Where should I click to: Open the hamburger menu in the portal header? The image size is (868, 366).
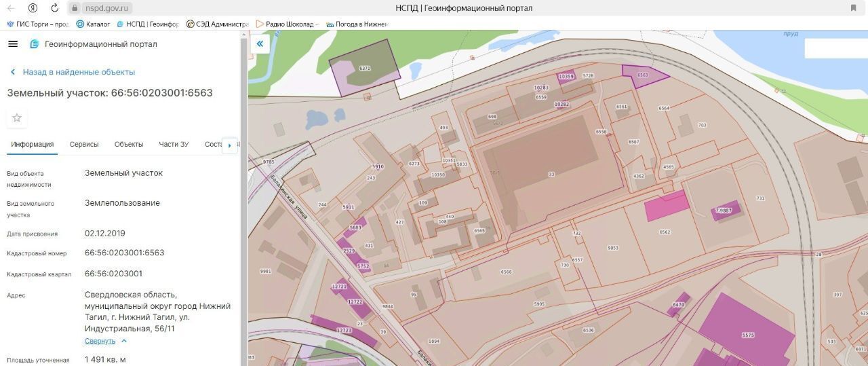13,44
